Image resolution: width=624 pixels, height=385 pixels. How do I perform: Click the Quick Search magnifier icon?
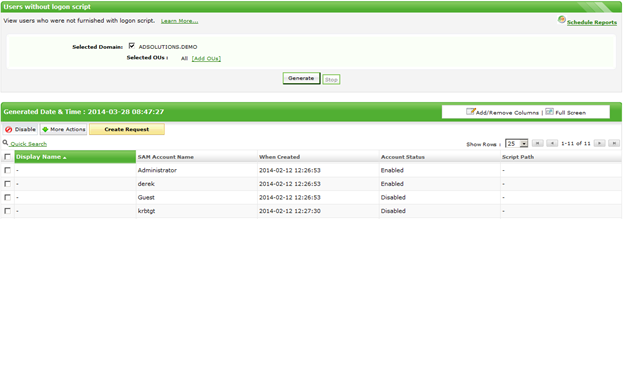[x=6, y=143]
